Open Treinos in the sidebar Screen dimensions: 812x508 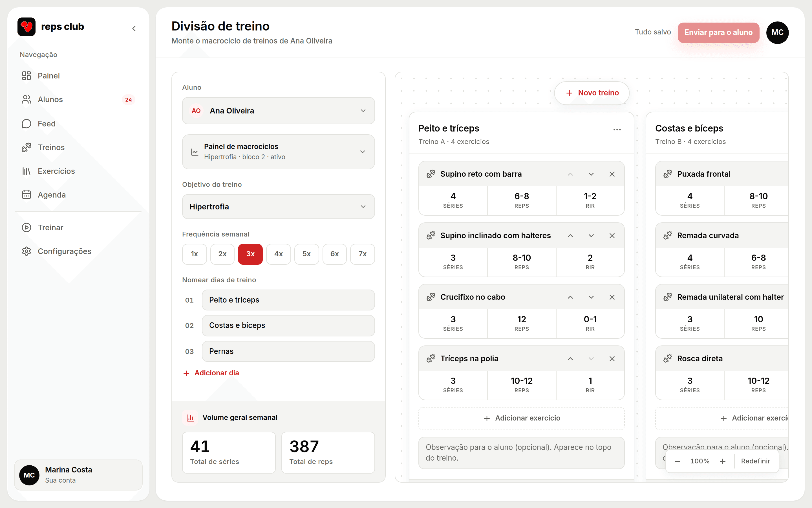78,148
